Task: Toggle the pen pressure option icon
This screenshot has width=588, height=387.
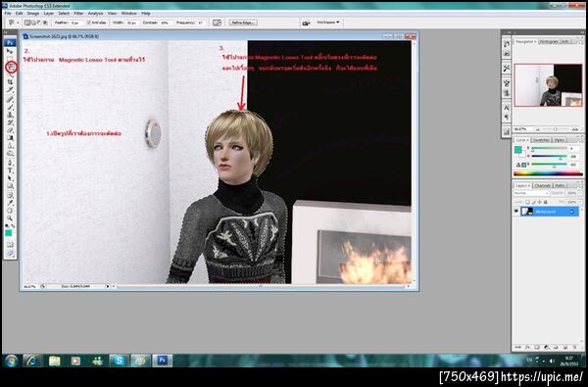Action: point(218,23)
